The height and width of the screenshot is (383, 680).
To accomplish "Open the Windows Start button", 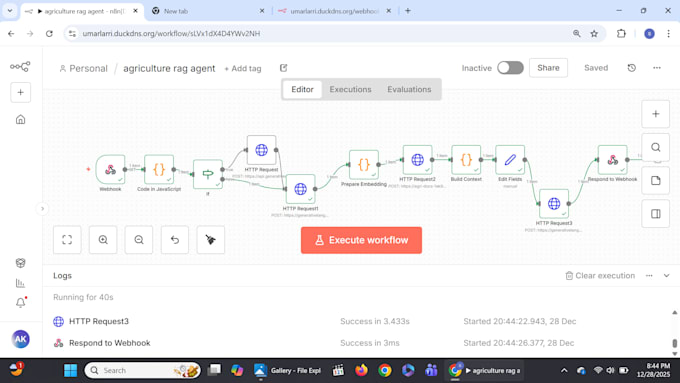I will 70,370.
